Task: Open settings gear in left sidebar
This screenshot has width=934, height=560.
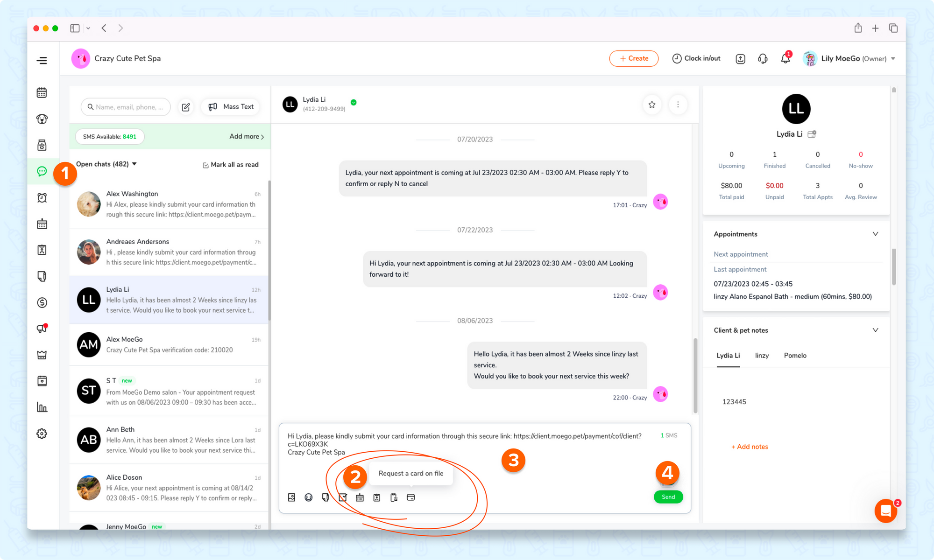Action: tap(42, 434)
